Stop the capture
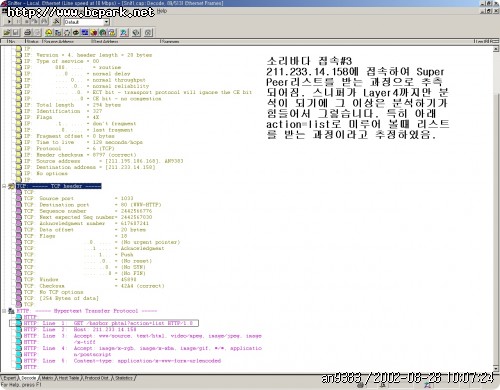500x390 pixels. pyautogui.click(x=27, y=22)
